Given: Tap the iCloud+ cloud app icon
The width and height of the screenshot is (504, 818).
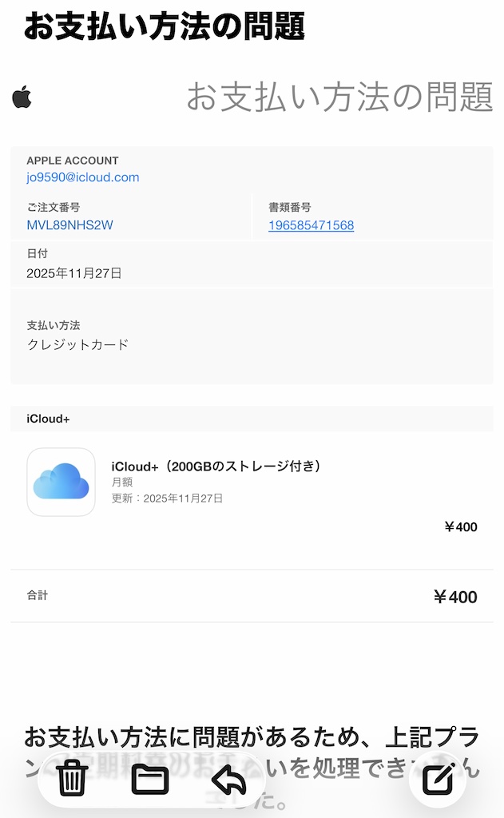Looking at the screenshot, I should 61,482.
